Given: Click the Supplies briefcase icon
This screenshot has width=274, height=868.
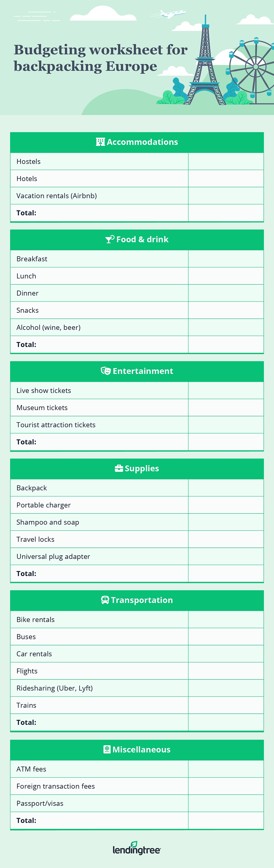Looking at the screenshot, I should coord(119,468).
